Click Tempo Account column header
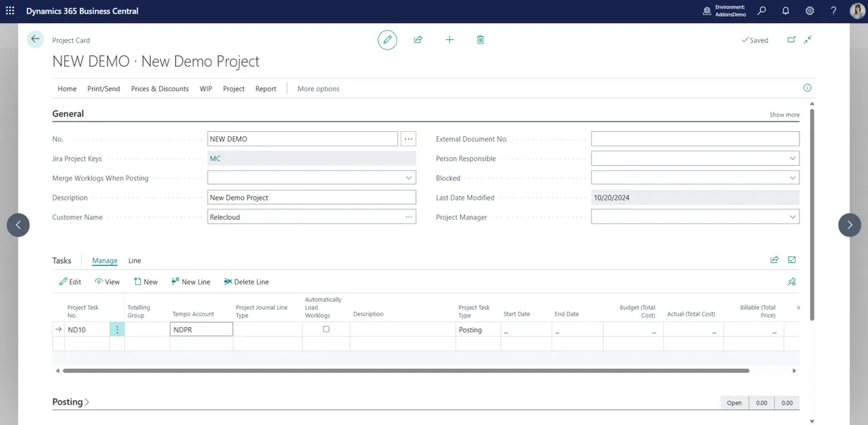Image resolution: width=868 pixels, height=425 pixels. tap(193, 314)
